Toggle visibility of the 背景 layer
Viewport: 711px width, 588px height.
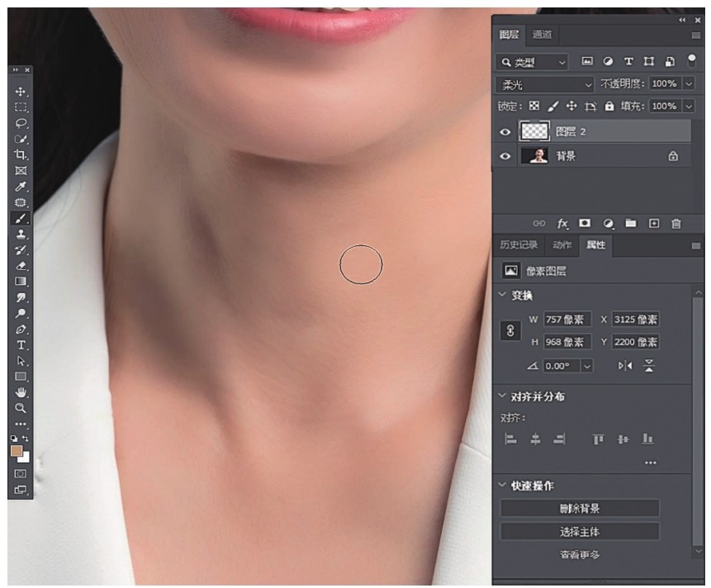tap(506, 156)
